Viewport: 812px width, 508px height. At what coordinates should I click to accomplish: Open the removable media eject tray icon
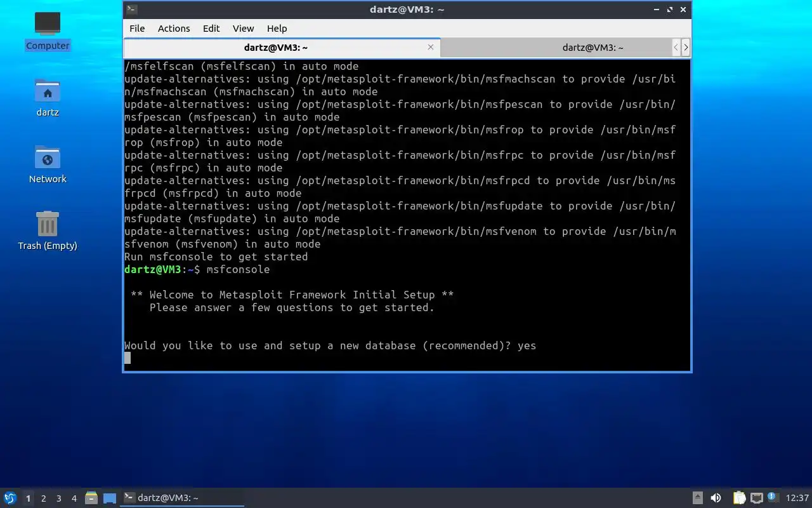coord(698,498)
